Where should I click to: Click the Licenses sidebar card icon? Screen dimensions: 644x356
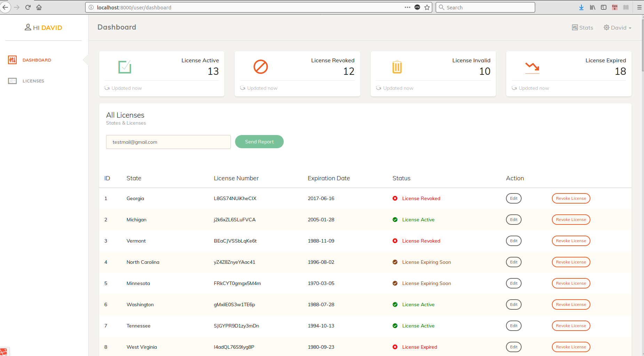(13, 81)
